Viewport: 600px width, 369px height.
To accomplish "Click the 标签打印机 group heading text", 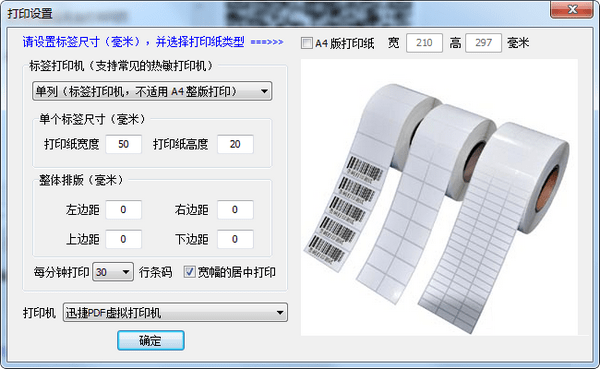I will click(121, 66).
